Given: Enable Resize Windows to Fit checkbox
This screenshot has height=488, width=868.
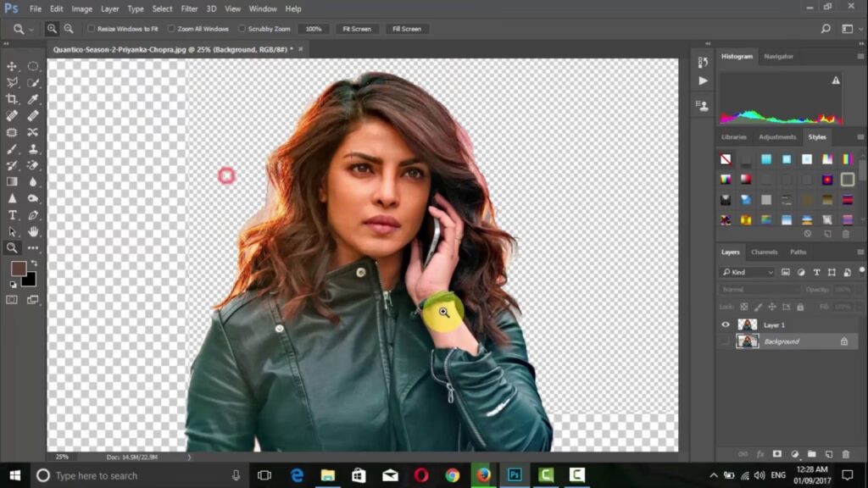Looking at the screenshot, I should pyautogui.click(x=92, y=29).
